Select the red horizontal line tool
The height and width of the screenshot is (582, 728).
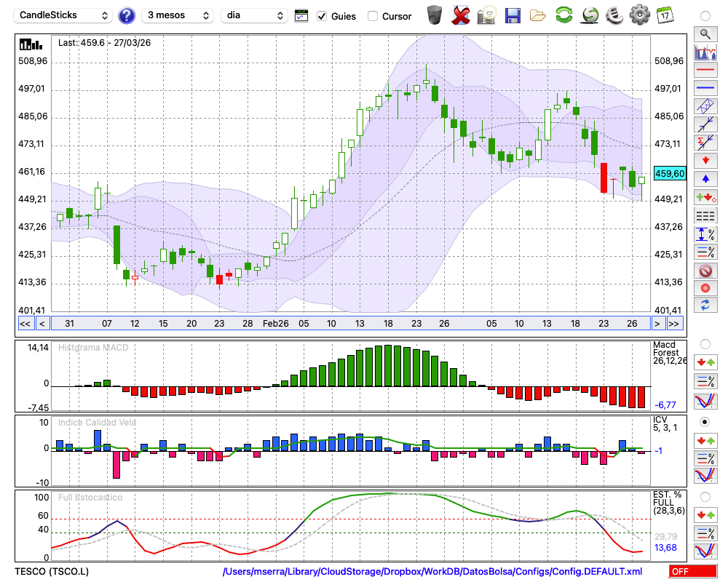(705, 70)
